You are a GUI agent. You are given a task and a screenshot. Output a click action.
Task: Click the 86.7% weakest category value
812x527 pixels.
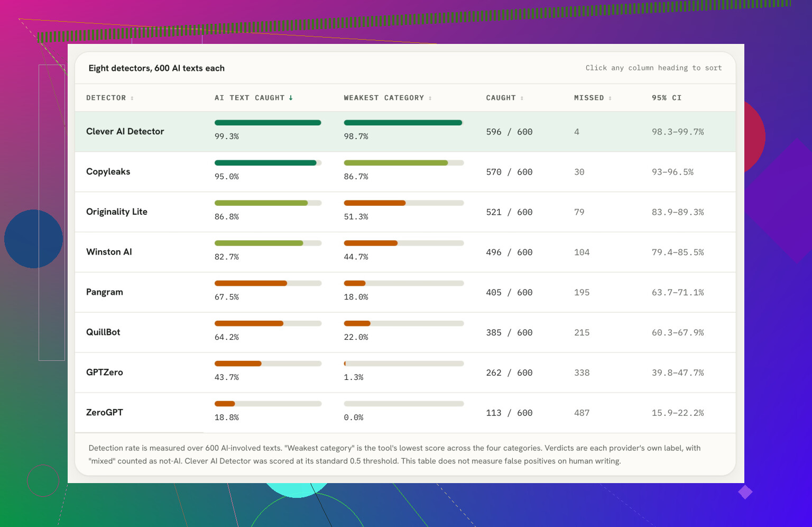pyautogui.click(x=356, y=177)
